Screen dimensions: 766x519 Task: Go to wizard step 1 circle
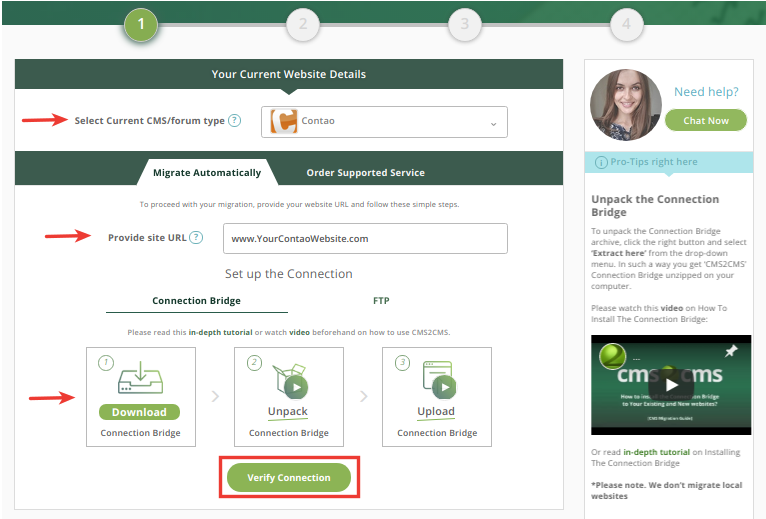(x=141, y=24)
